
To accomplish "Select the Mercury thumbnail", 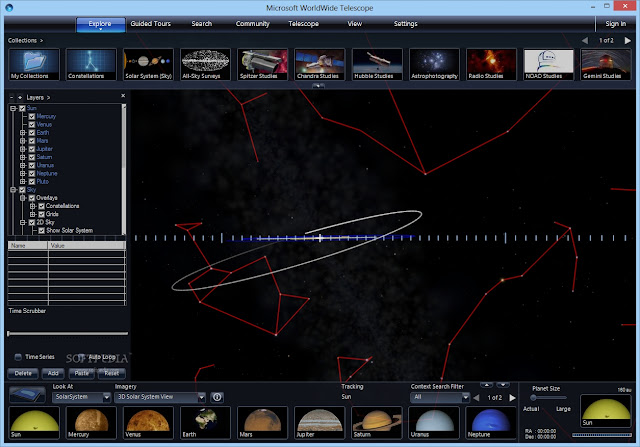I will coord(91,423).
